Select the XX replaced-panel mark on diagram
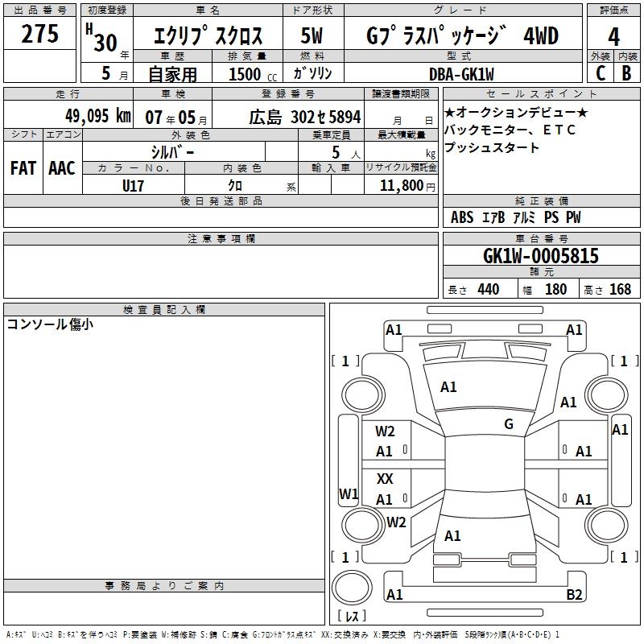 [x=385, y=479]
